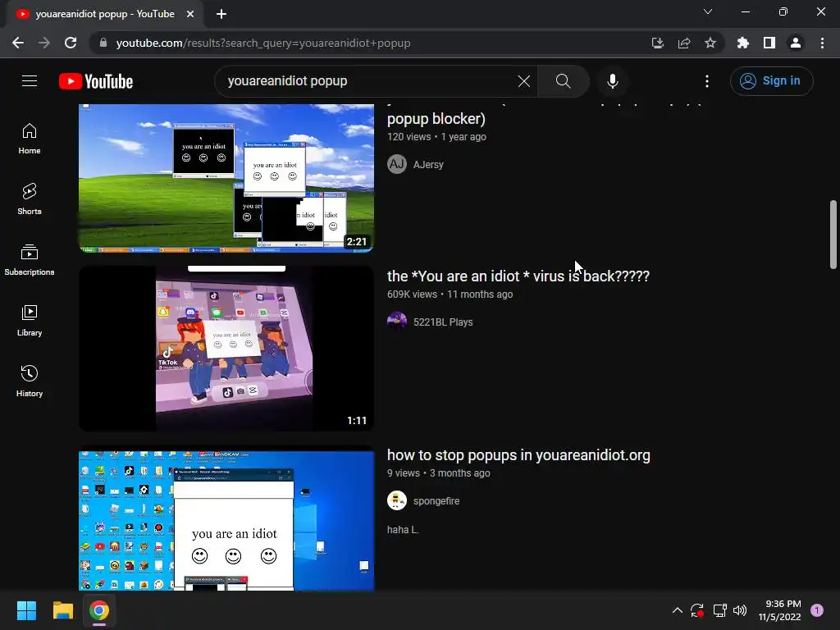The width and height of the screenshot is (840, 630).
Task: Open a new browser tab
Action: pos(221,14)
